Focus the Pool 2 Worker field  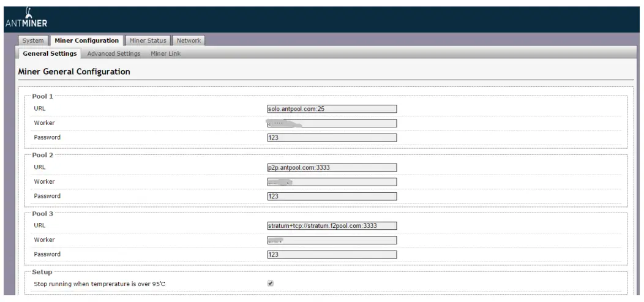pos(332,181)
